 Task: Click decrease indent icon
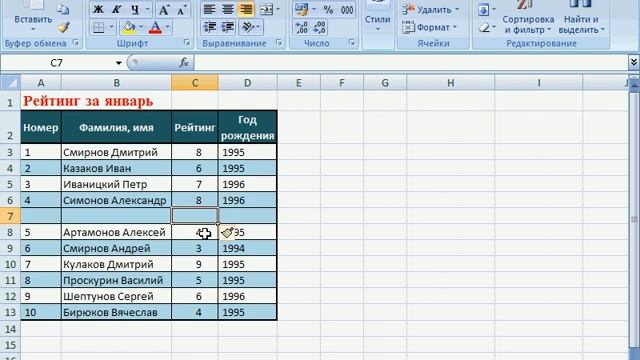[x=210, y=27]
